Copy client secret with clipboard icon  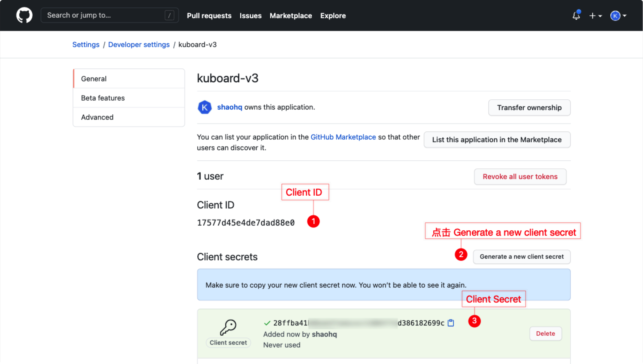point(451,323)
